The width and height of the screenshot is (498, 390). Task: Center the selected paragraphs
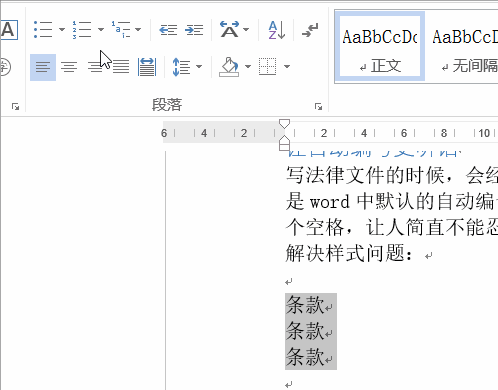[x=69, y=67]
